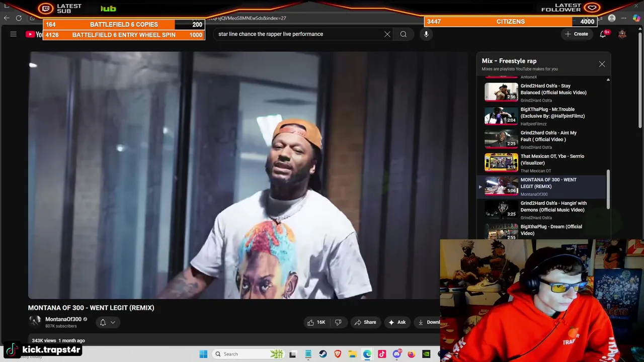This screenshot has width=644, height=362.
Task: Launch Steam from the taskbar
Action: 323,354
